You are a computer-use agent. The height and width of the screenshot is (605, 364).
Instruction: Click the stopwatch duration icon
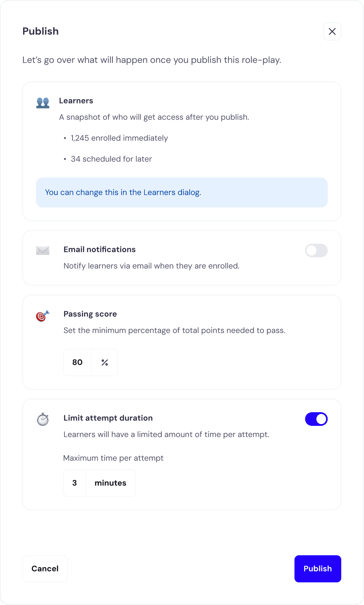(43, 419)
